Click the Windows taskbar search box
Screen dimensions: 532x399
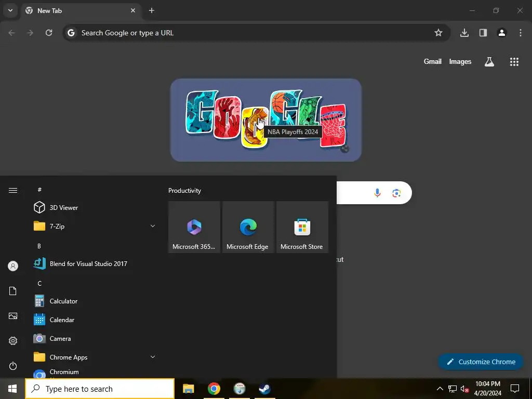100,389
